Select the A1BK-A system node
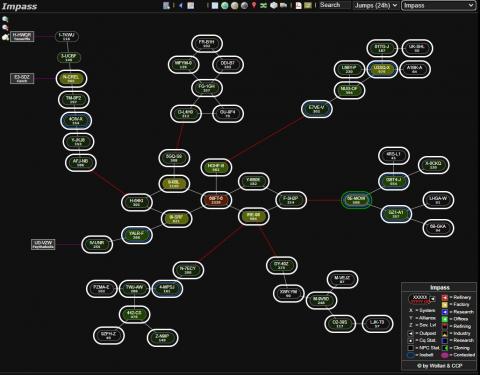Image resolution: width=480 pixels, height=375 pixels. point(415,69)
